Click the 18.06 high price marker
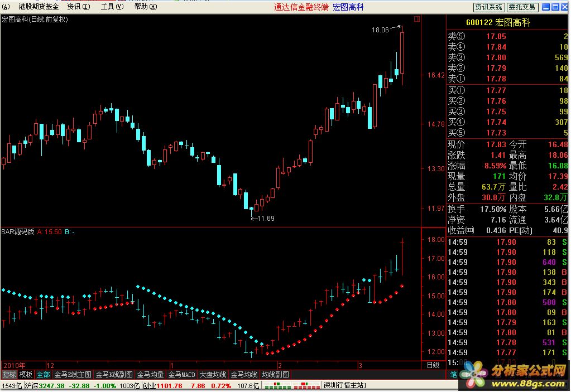Screen dimensions: 571x392 pyautogui.click(x=380, y=30)
